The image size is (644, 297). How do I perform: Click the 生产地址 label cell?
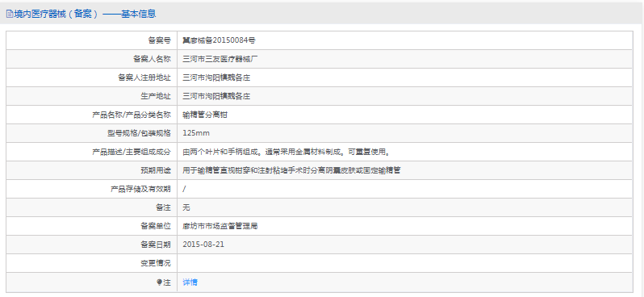click(91, 96)
